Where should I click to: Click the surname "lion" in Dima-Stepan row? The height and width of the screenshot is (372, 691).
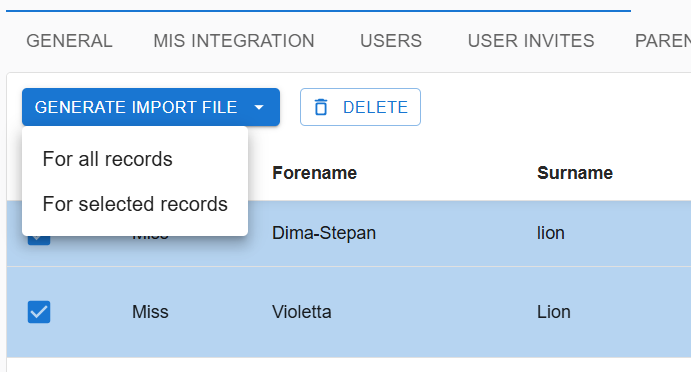550,233
